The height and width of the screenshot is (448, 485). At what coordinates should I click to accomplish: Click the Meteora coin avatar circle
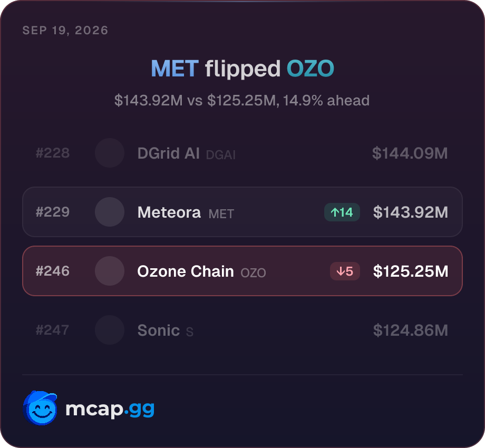(x=110, y=212)
